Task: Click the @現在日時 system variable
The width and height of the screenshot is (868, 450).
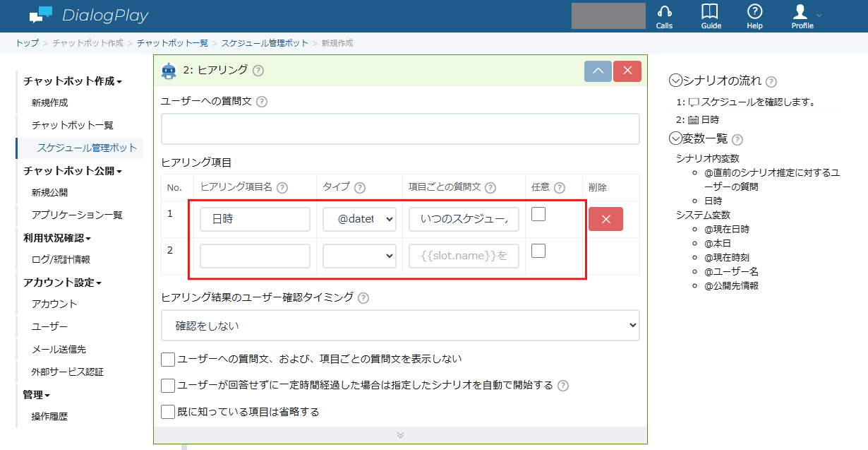Action: (727, 230)
